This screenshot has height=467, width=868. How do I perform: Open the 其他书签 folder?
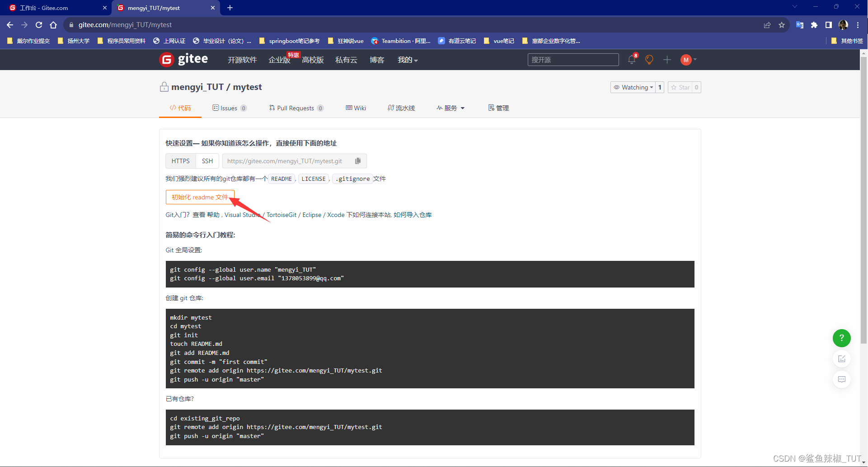(x=847, y=41)
